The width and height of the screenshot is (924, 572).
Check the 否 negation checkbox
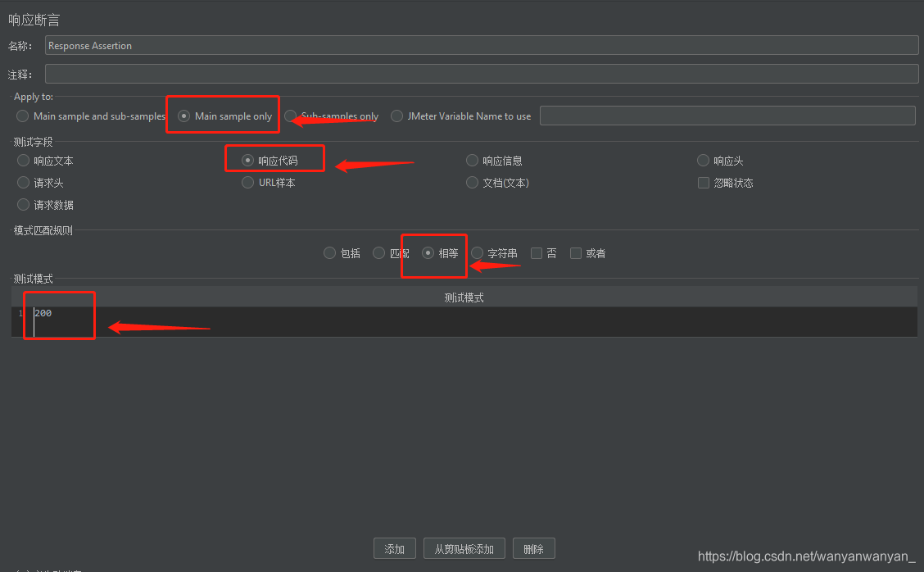[537, 253]
